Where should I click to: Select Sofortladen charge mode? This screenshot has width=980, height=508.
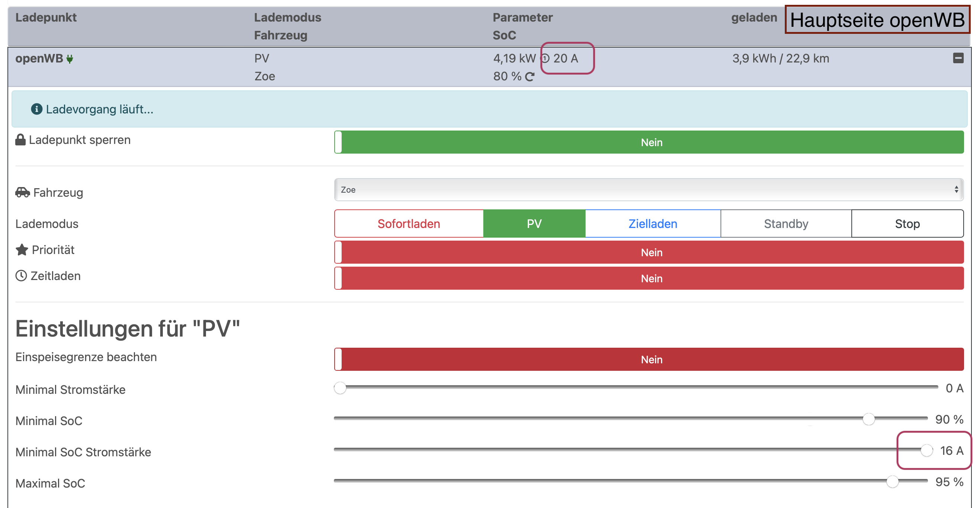(x=409, y=224)
